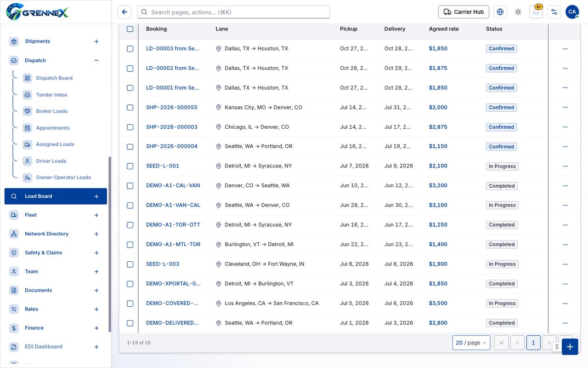Click the Dispatch Board sidebar icon
This screenshot has height=368, width=588.
tap(28, 78)
